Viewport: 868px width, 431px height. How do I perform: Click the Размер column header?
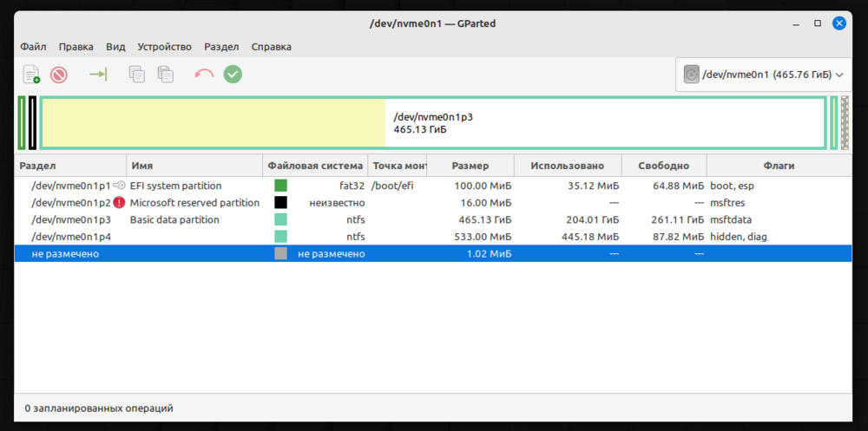[x=470, y=166]
